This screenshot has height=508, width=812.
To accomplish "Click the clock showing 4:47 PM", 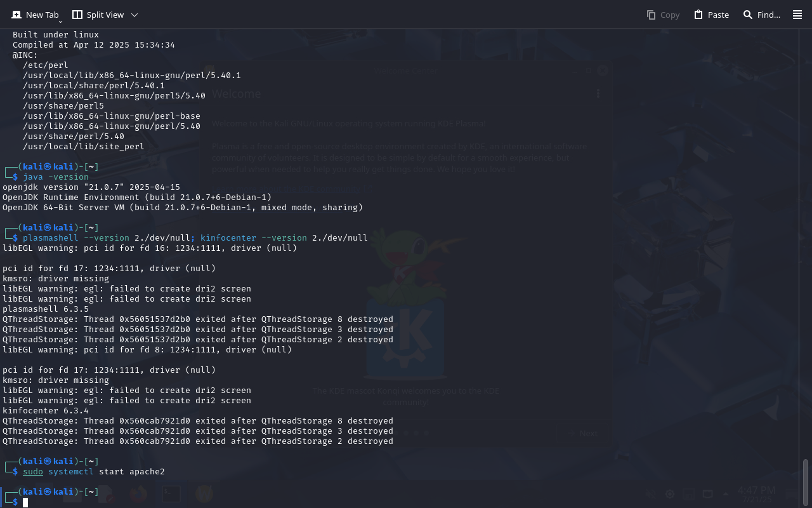I will [756, 494].
